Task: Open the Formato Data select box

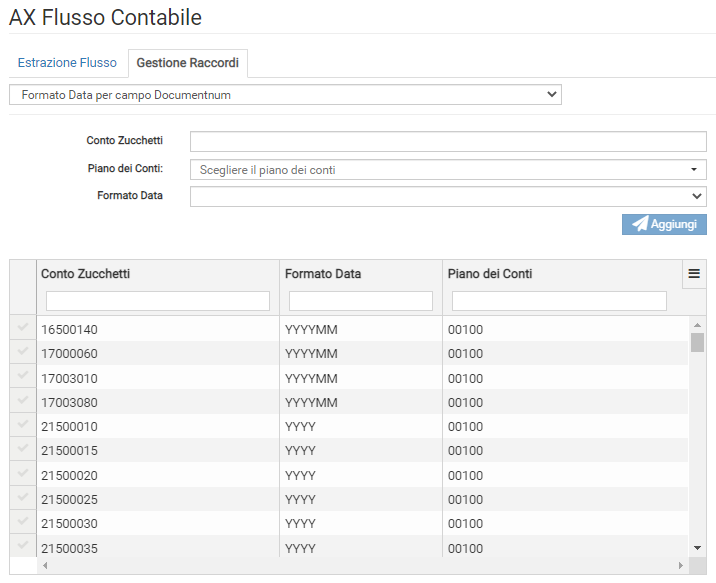Action: tap(448, 196)
